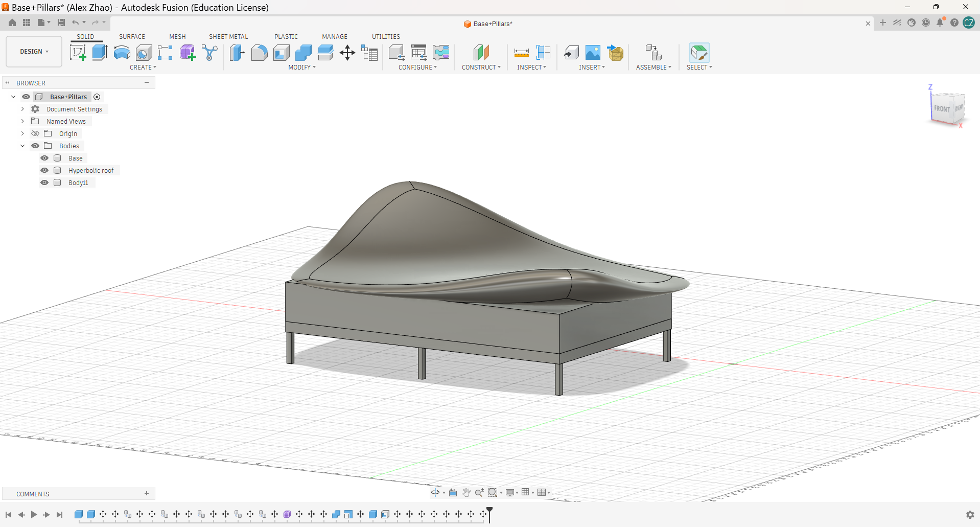The image size is (980, 527).
Task: Select the Extrude tool
Action: 100,53
